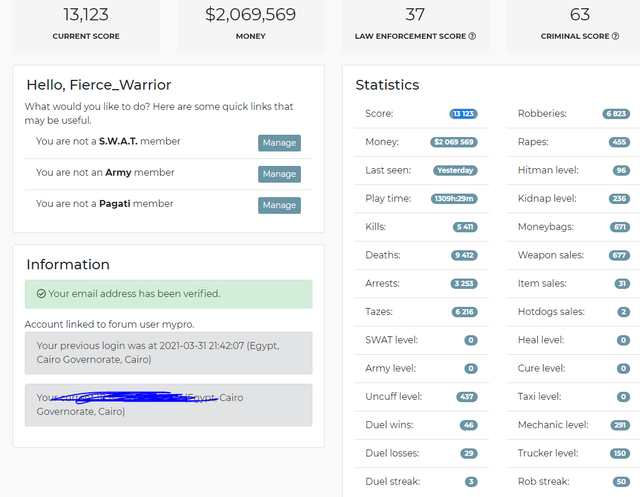
Task: Click the Kidnap level label
Action: (x=547, y=199)
